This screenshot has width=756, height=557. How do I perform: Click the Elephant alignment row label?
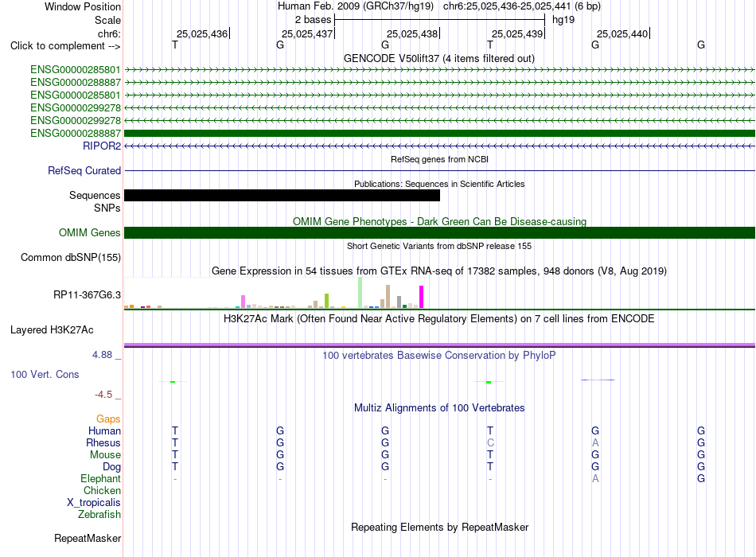[100, 479]
